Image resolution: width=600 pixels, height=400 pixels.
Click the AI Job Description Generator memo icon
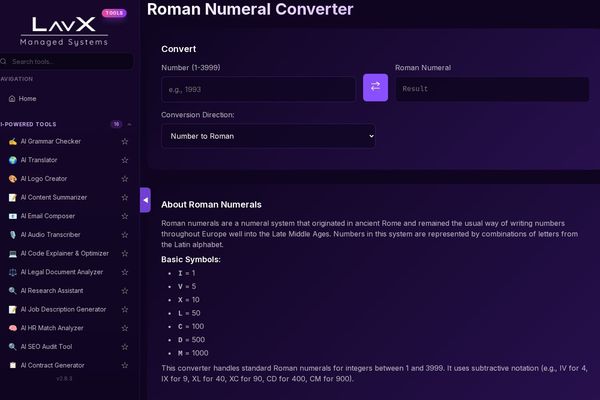pyautogui.click(x=13, y=309)
